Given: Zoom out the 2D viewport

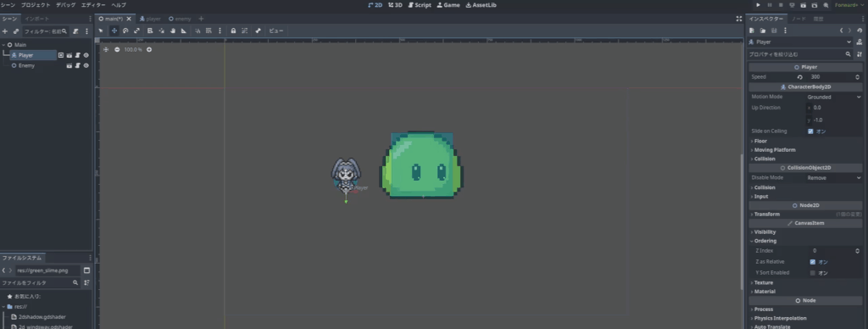Looking at the screenshot, I should tap(117, 49).
